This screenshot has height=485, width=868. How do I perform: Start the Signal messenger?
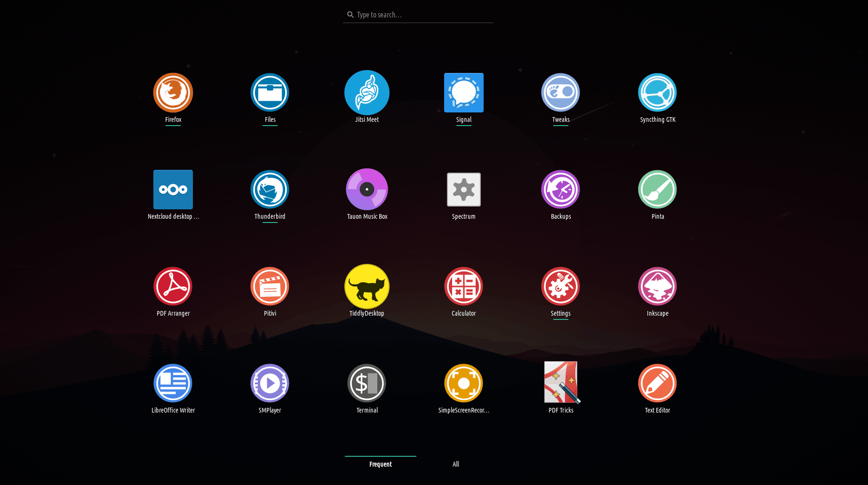click(463, 93)
